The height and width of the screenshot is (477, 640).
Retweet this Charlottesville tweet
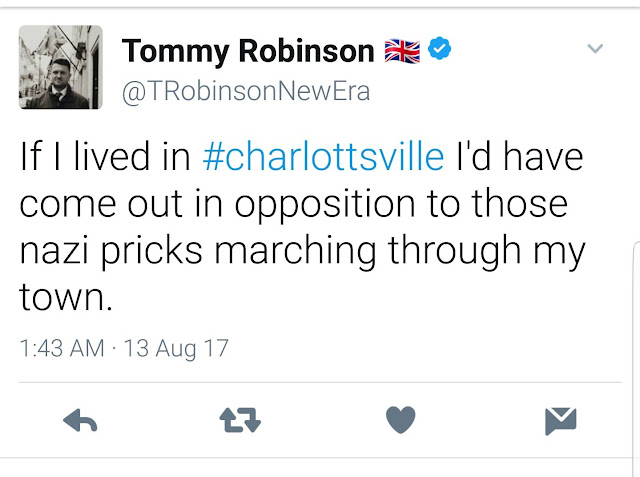coord(240,422)
